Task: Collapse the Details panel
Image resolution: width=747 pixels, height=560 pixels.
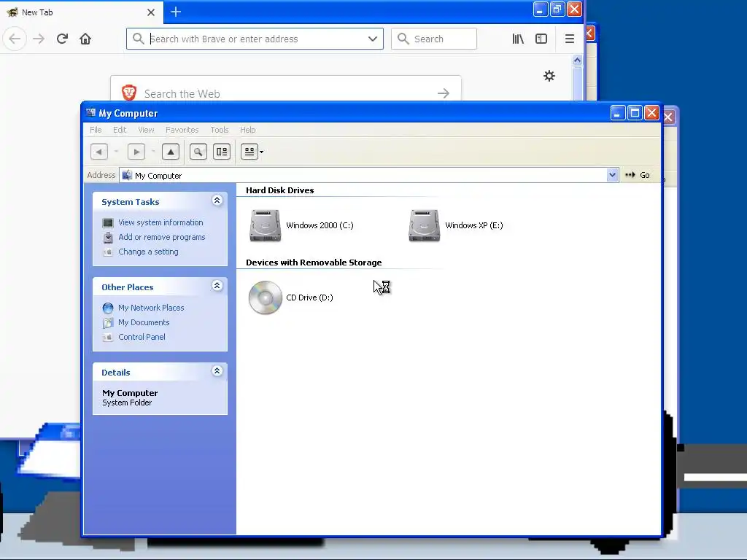Action: tap(217, 371)
